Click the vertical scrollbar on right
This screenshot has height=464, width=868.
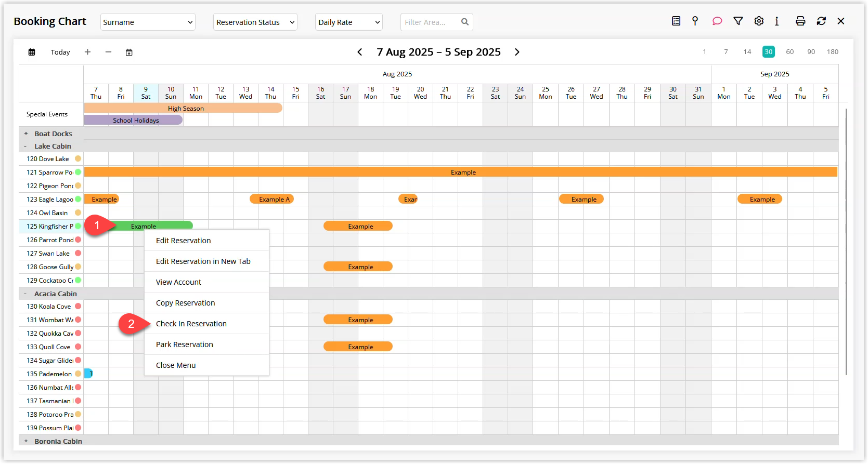tap(846, 241)
